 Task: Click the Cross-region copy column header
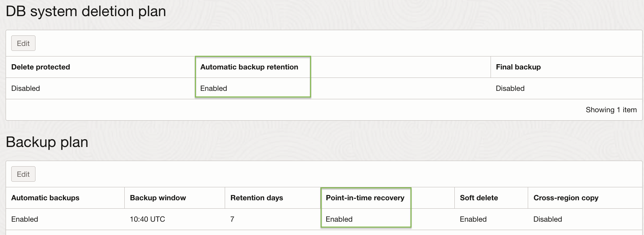(566, 197)
